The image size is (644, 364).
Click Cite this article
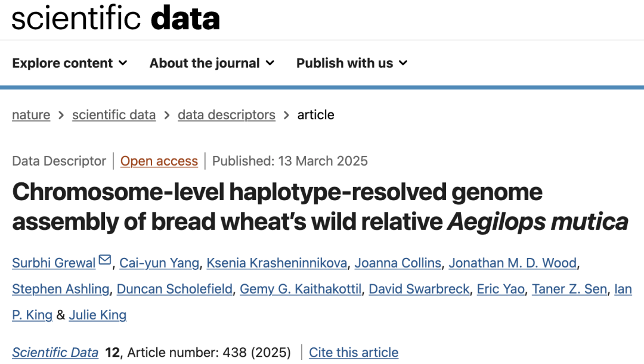(354, 352)
